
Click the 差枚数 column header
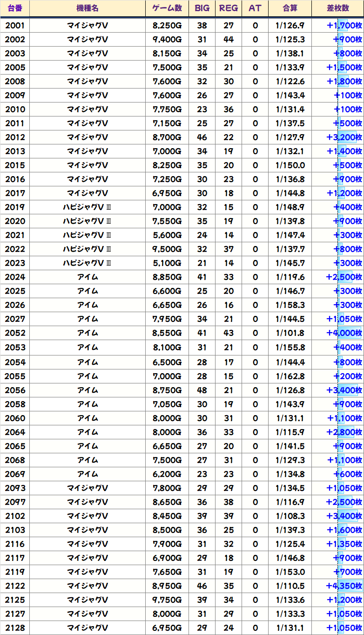(x=338, y=8)
